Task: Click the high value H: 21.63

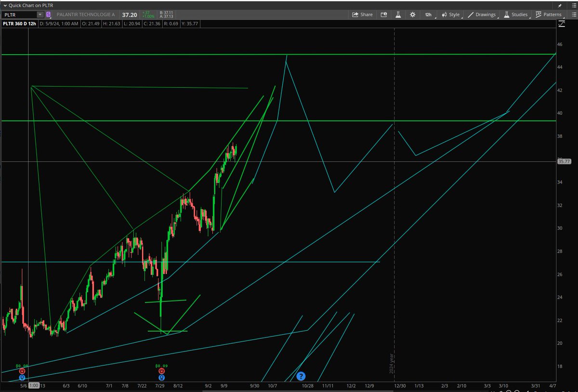Action: pyautogui.click(x=112, y=23)
